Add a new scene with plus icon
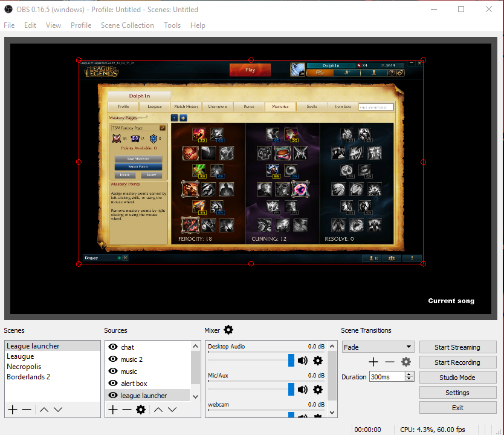Image resolution: width=504 pixels, height=435 pixels. [x=13, y=410]
